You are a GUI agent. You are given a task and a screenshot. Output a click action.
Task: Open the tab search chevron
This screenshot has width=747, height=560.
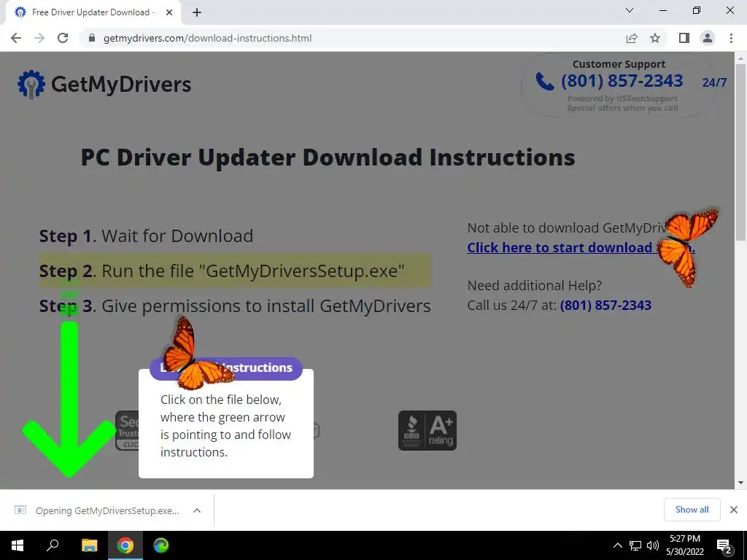coord(630,10)
